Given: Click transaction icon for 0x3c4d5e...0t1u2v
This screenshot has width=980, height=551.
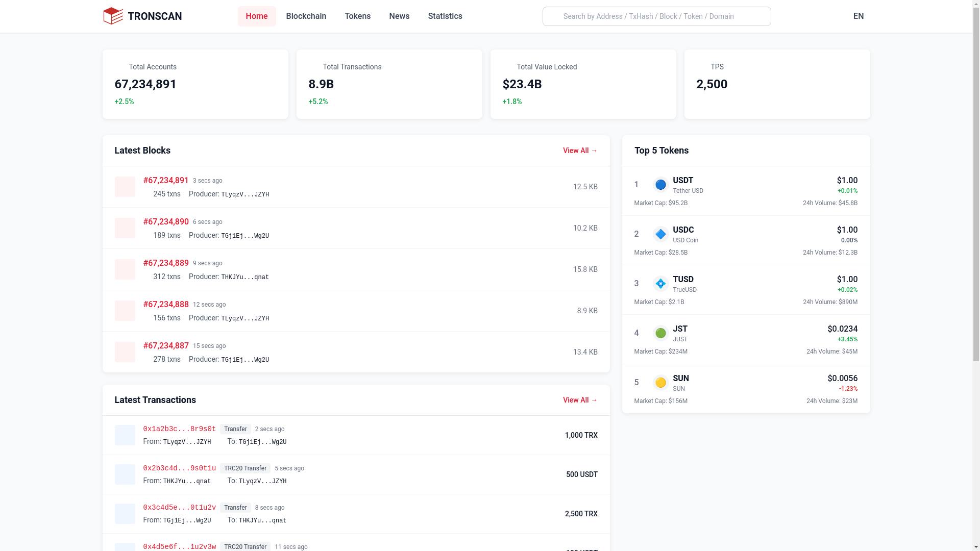Looking at the screenshot, I should click(125, 514).
